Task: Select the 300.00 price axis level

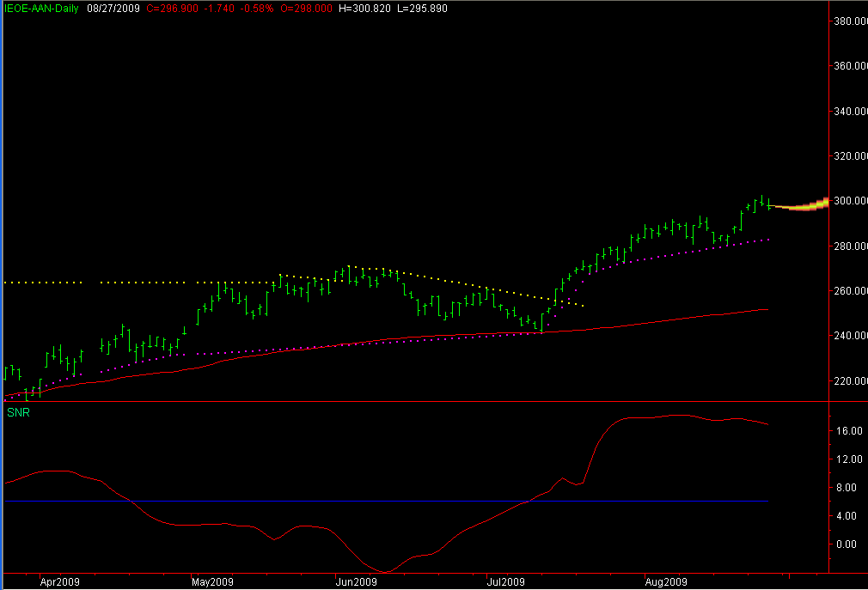Action: point(848,201)
